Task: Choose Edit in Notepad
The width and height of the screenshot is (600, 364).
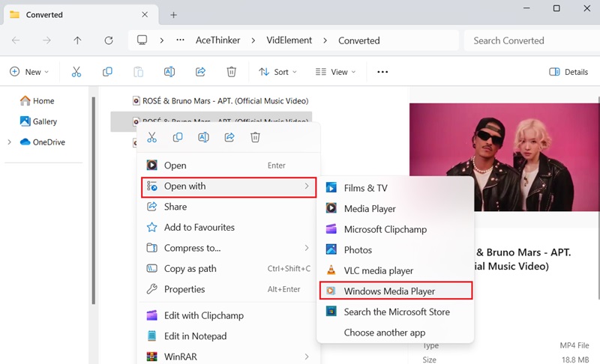Action: pyautogui.click(x=229, y=336)
